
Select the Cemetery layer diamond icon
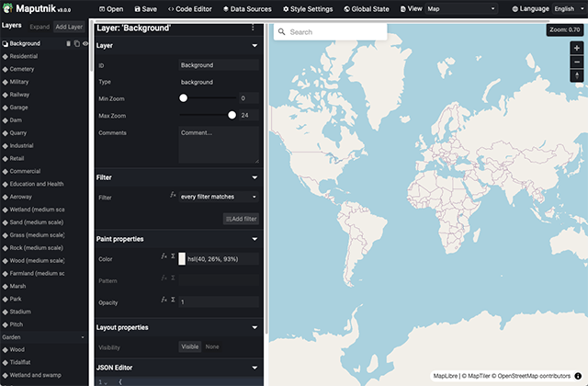(6, 70)
